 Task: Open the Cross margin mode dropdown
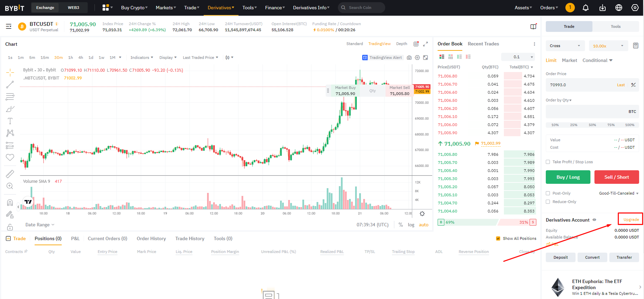coord(565,46)
